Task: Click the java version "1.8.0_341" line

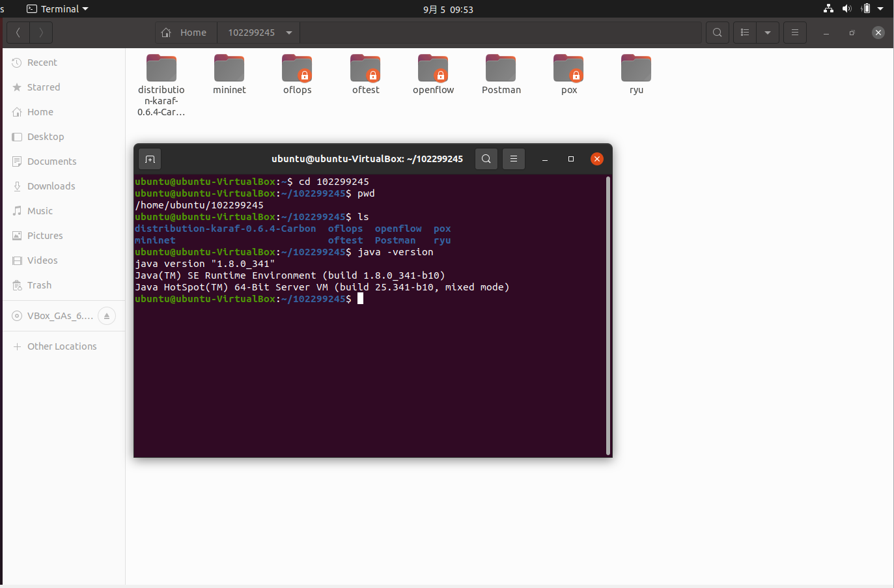Action: (x=204, y=264)
